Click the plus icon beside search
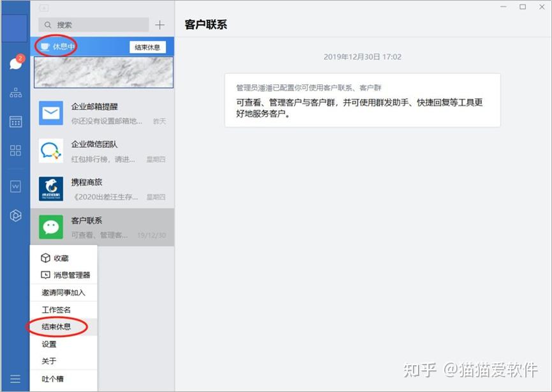This screenshot has width=552, height=392. [x=160, y=25]
